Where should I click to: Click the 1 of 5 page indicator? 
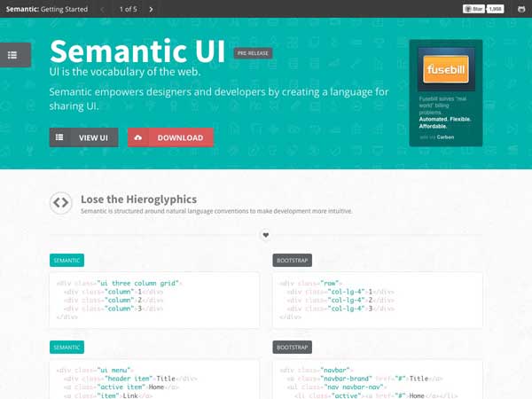tap(128, 9)
